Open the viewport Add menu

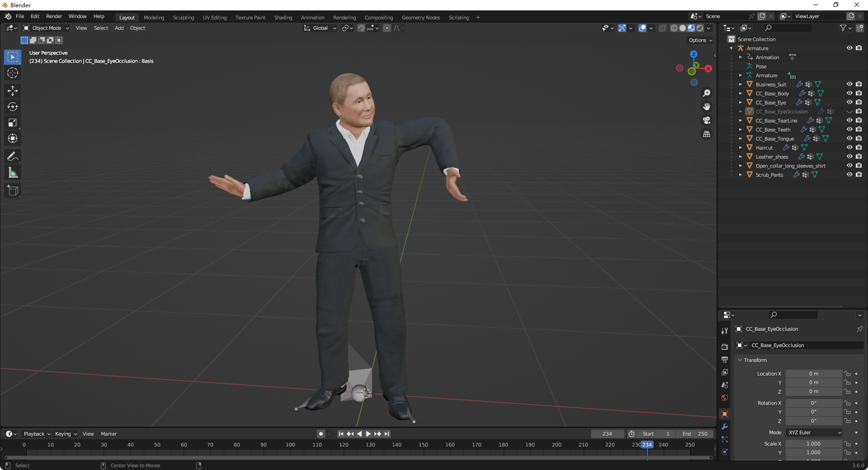(x=119, y=28)
